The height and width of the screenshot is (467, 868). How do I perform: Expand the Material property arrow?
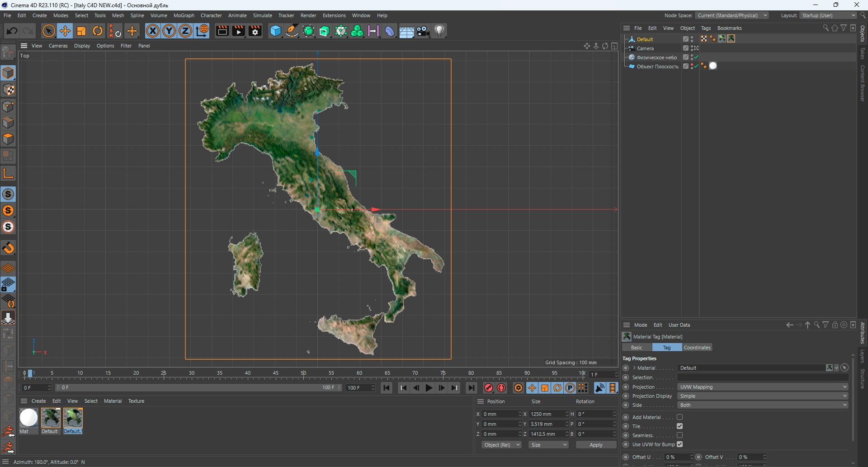(x=634, y=368)
